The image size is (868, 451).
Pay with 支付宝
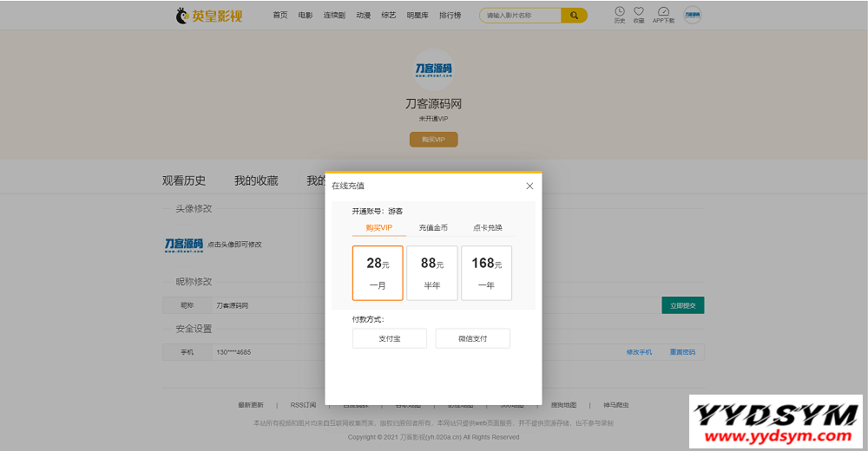[x=389, y=338]
